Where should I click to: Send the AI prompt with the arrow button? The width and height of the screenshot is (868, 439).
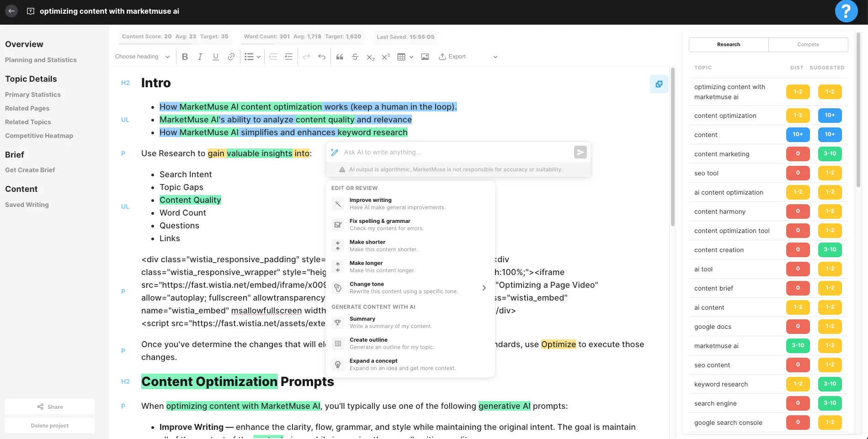pos(580,152)
